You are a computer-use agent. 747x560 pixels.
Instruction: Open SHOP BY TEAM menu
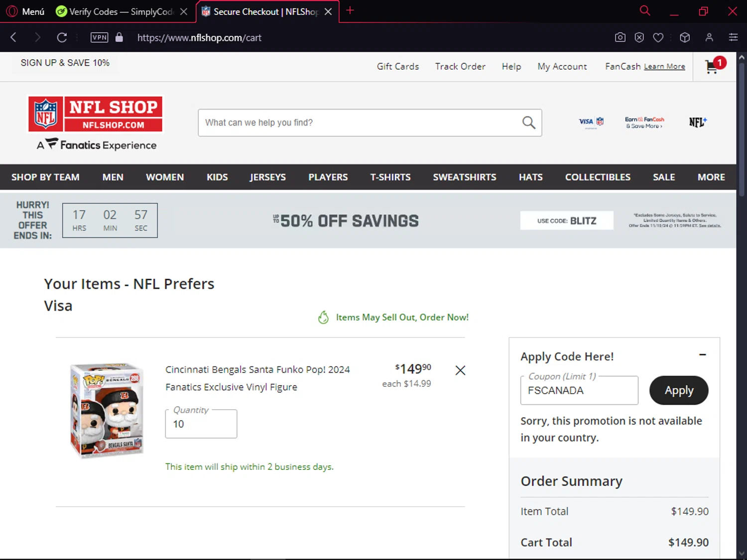tap(45, 177)
